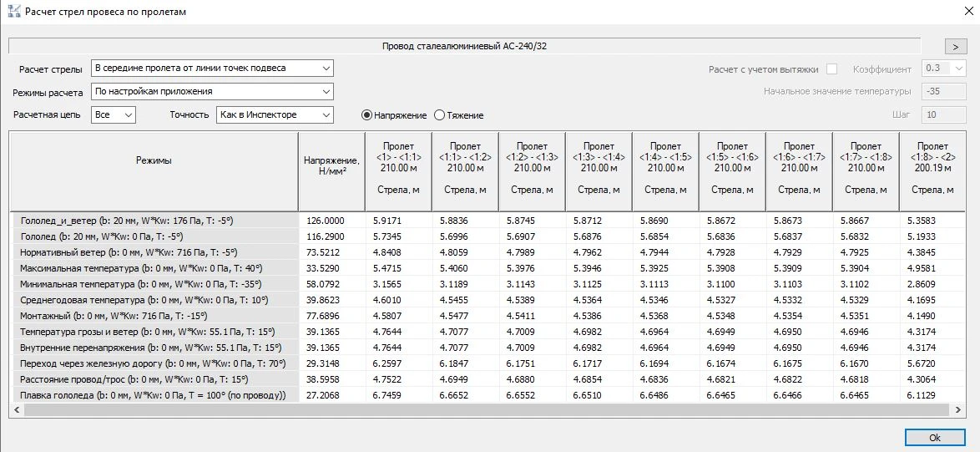Select the Тяжение radio button
980x452 pixels.
point(440,115)
